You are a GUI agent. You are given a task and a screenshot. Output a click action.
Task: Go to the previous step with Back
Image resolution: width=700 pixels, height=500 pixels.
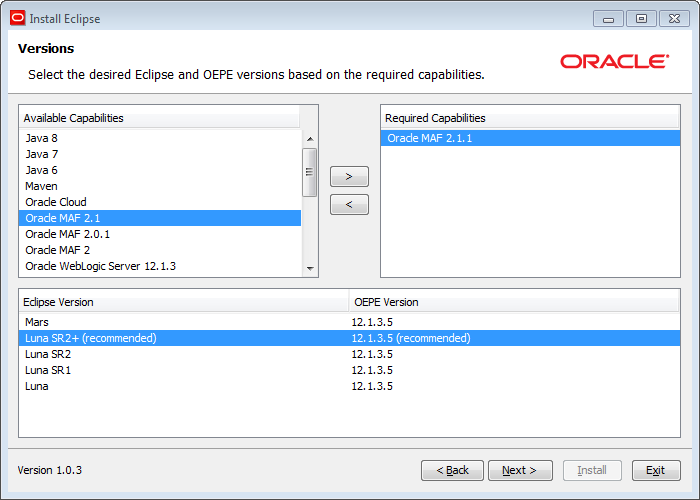coord(452,470)
